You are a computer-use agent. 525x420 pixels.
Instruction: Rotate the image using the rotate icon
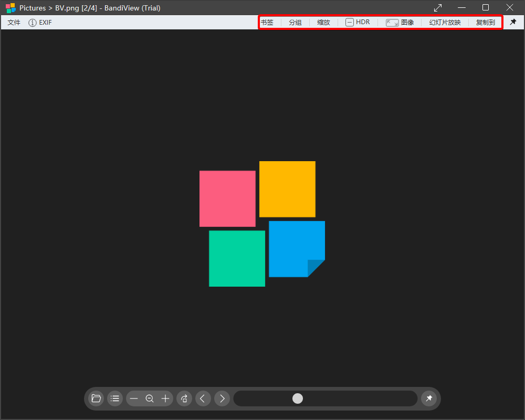(x=184, y=398)
